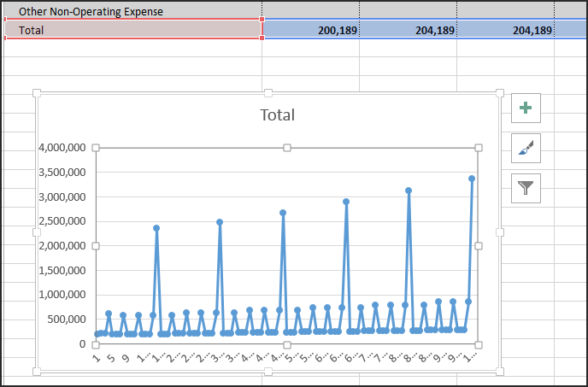Click the 1,500,000 vertical axis label
Screen dimensions: 588x387
[x=62, y=270]
